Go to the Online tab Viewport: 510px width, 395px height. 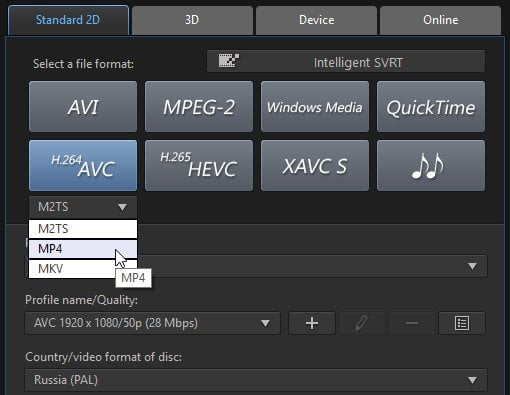(440, 20)
